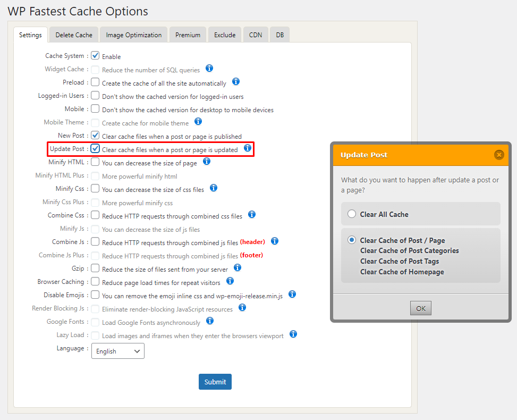Image resolution: width=517 pixels, height=420 pixels.
Task: Click OK in Update Post dialog
Action: 421,308
